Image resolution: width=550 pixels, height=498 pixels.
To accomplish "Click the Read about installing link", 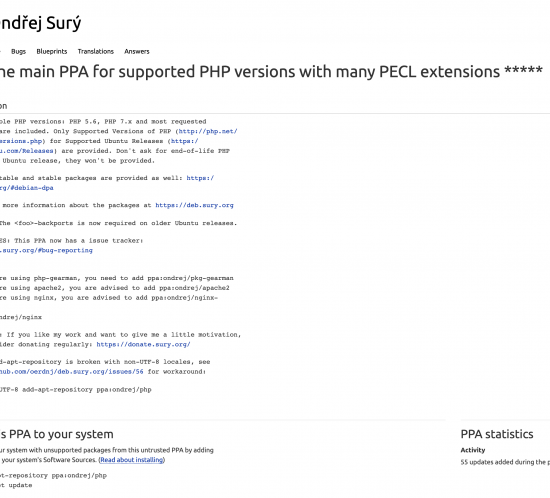I will (x=132, y=460).
